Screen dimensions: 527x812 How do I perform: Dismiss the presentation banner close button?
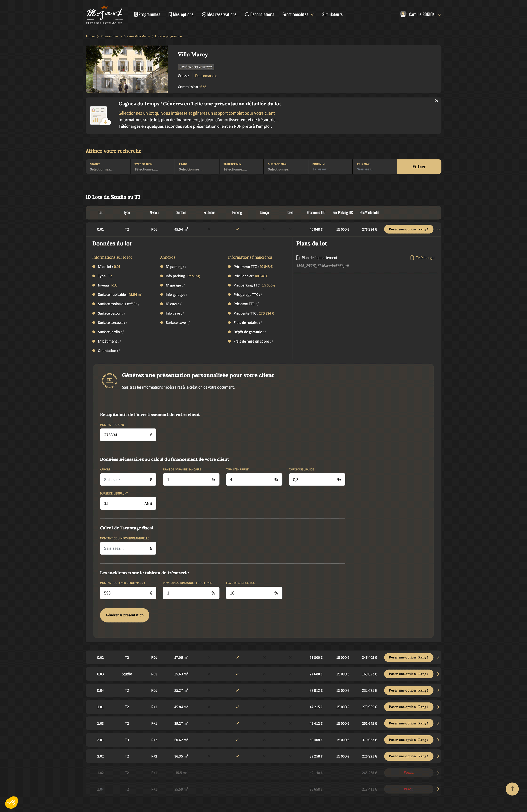coord(437,101)
